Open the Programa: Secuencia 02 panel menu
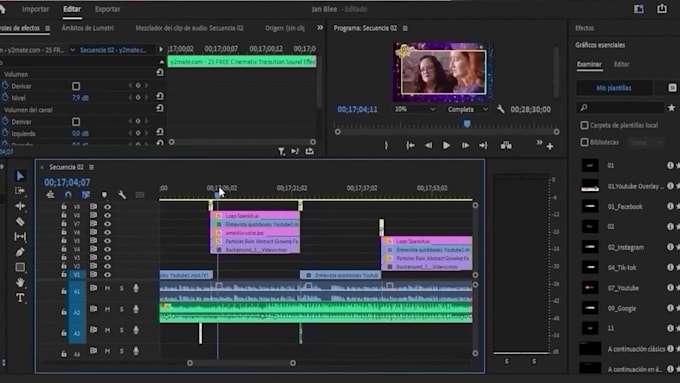The width and height of the screenshot is (680, 383). coord(405,28)
